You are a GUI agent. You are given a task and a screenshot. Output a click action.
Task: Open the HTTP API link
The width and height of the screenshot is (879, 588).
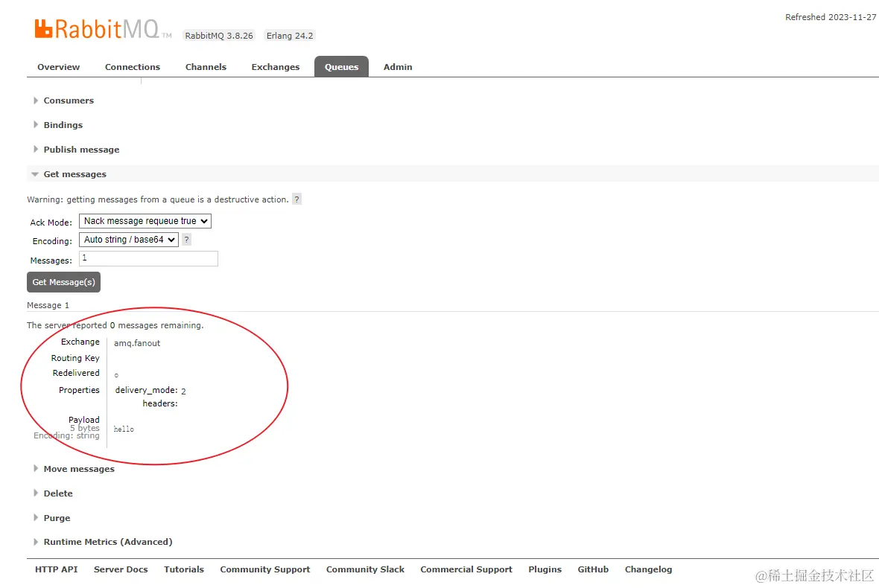(x=56, y=569)
